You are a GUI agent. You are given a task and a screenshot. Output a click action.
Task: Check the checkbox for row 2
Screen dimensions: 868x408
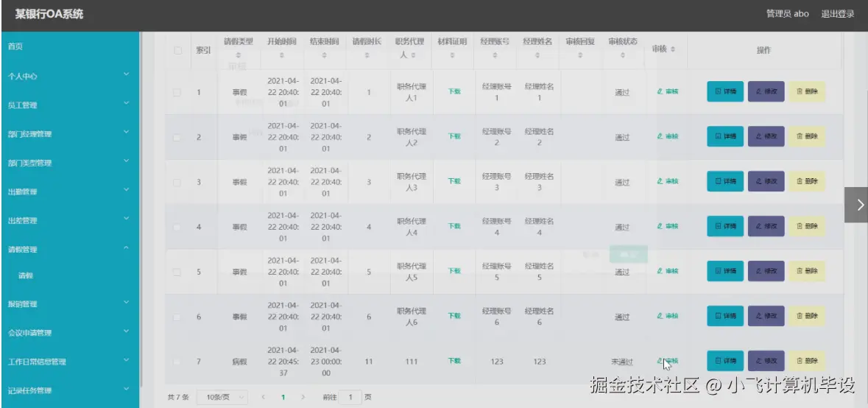click(x=177, y=137)
